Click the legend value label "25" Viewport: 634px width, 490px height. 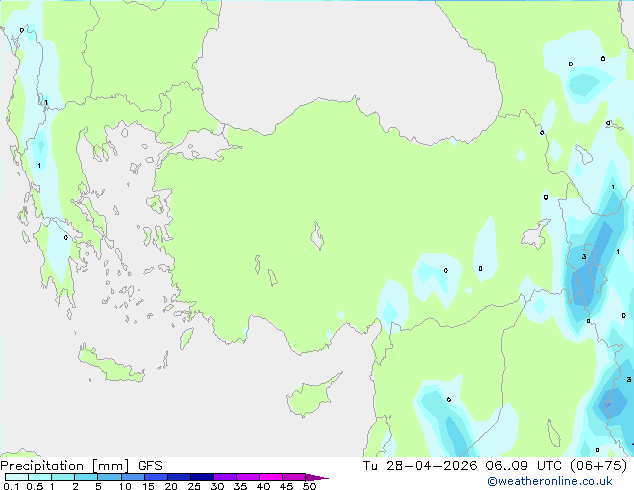point(194,486)
